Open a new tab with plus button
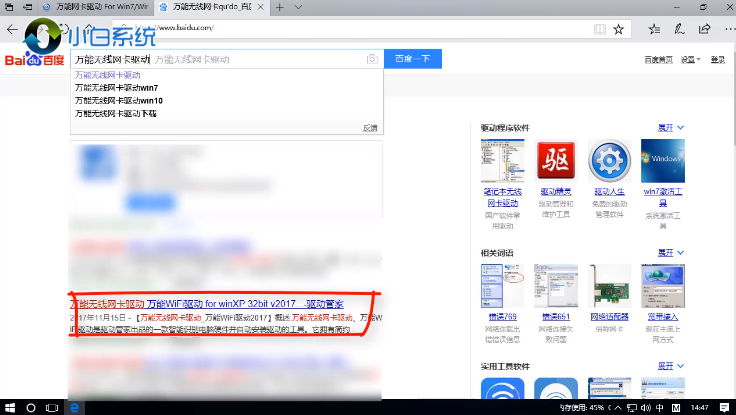 coord(280,7)
